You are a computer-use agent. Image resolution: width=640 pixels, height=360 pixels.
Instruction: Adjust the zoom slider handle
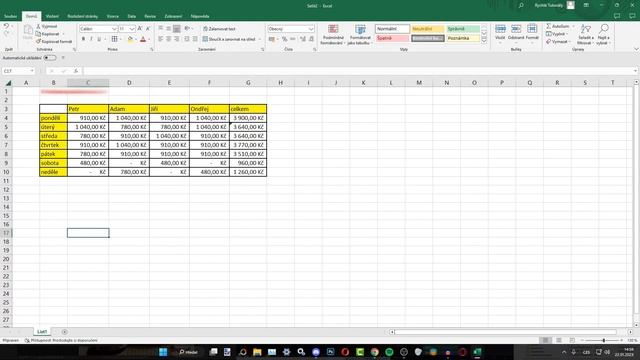pyautogui.click(x=604, y=340)
